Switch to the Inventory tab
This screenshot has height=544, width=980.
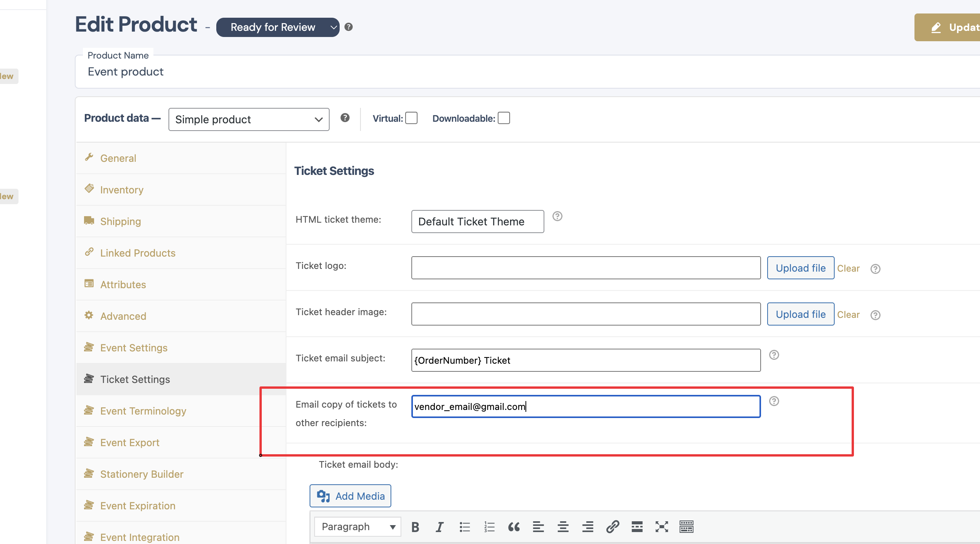point(181,190)
